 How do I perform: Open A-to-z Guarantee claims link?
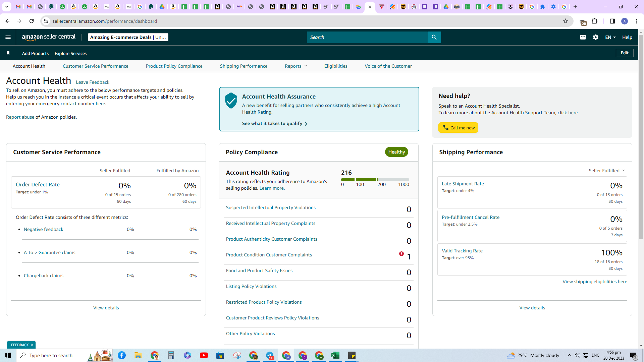point(50,252)
